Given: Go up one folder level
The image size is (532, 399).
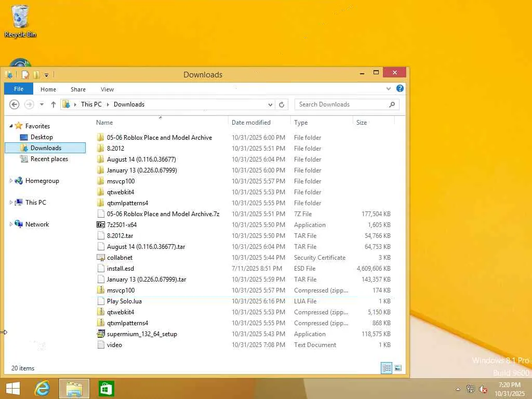Looking at the screenshot, I should click(x=54, y=104).
